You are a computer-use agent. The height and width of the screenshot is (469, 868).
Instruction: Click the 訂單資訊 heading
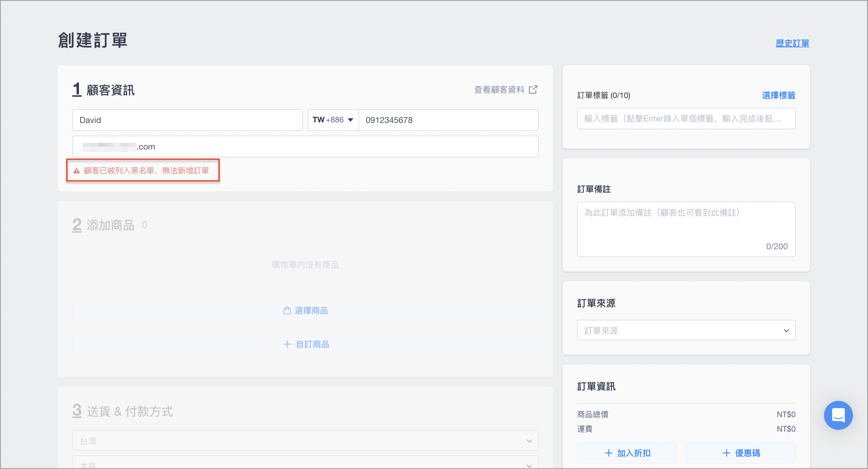tap(596, 386)
